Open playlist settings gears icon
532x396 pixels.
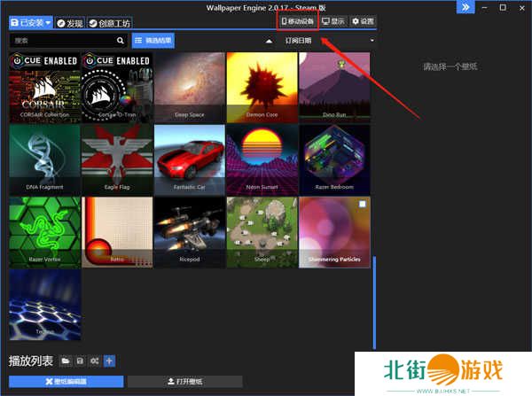point(94,361)
